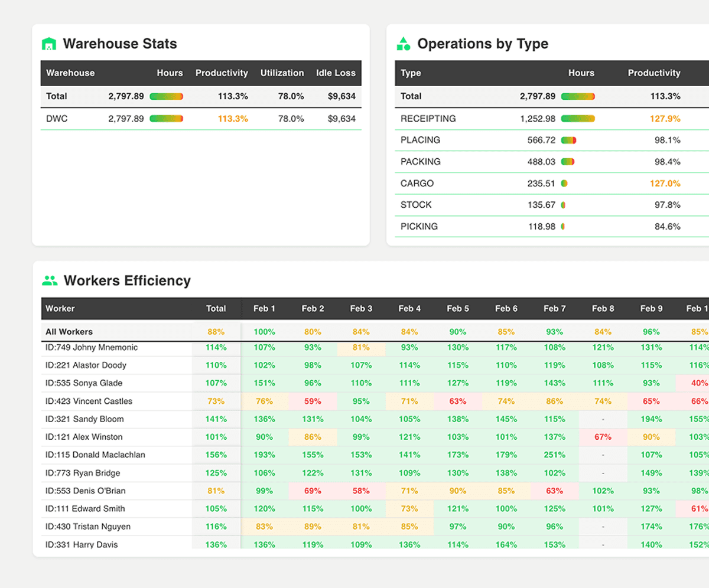Image resolution: width=709 pixels, height=588 pixels.
Task: Click the Feb 9 column header
Action: (651, 308)
